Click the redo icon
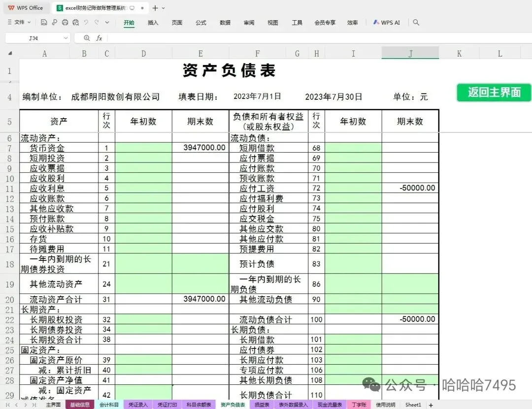Image resolution: width=532 pixels, height=409 pixels. coord(97,22)
